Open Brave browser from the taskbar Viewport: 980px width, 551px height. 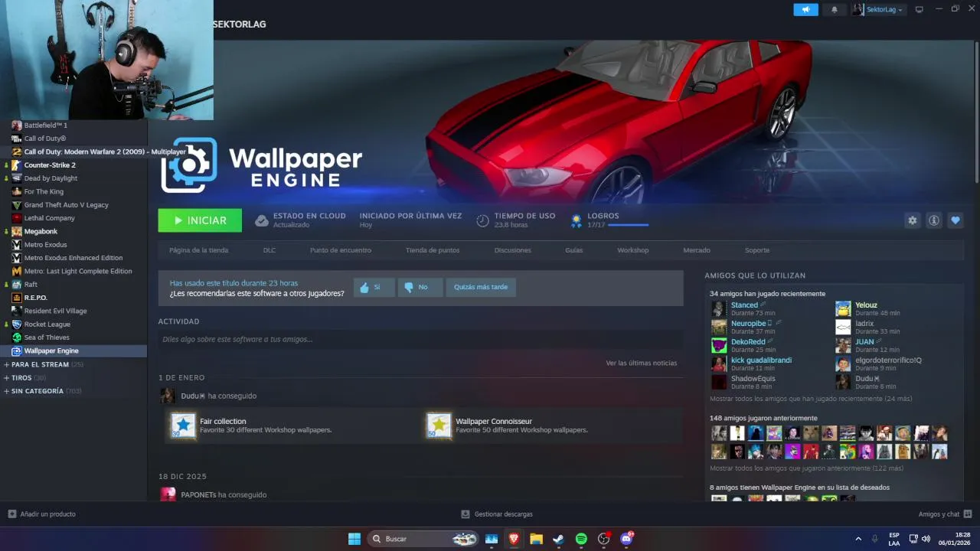coord(514,539)
